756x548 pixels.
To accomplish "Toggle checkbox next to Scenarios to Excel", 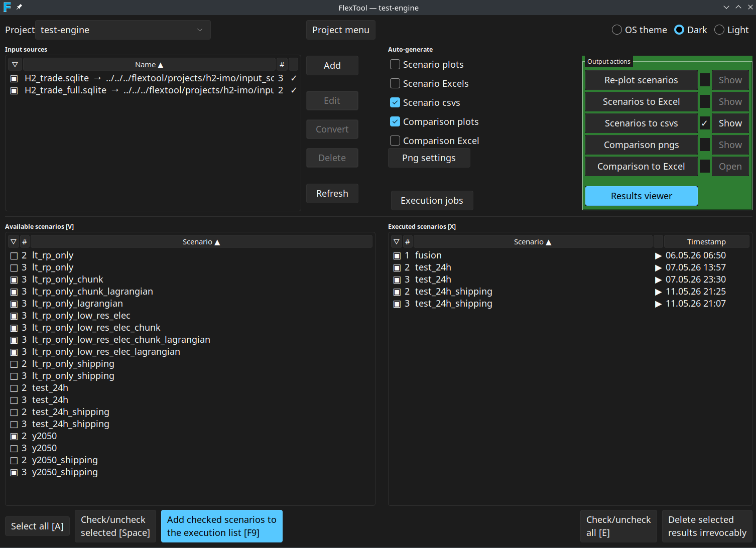I will click(705, 102).
